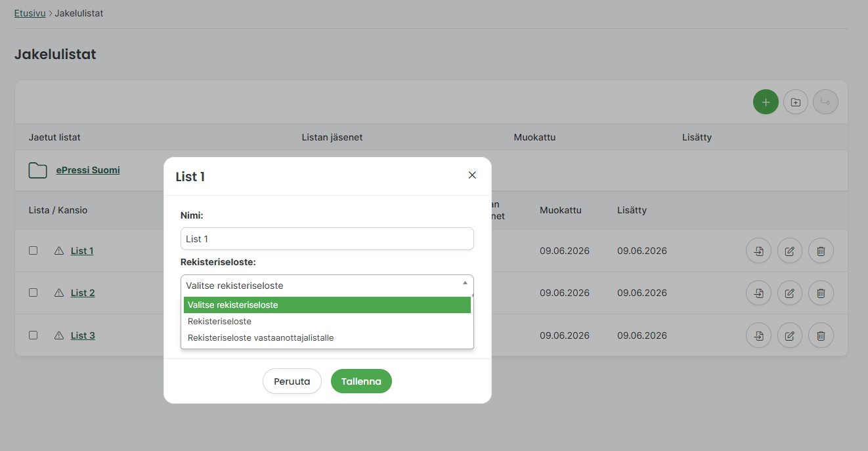Image resolution: width=868 pixels, height=451 pixels.
Task: Open the ePressi Suomi folder link
Action: tap(88, 170)
